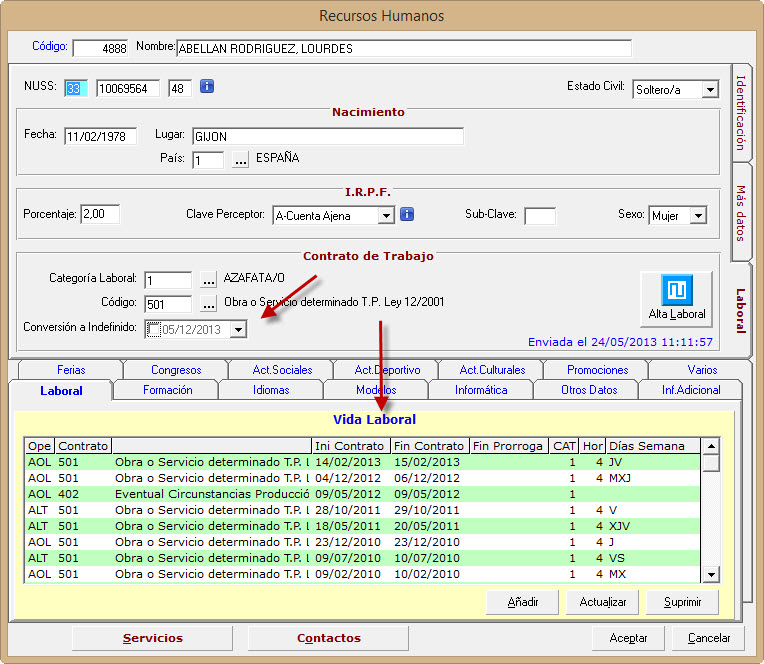Click the Añadir button
Image resolution: width=764 pixels, height=664 pixels.
pos(522,602)
